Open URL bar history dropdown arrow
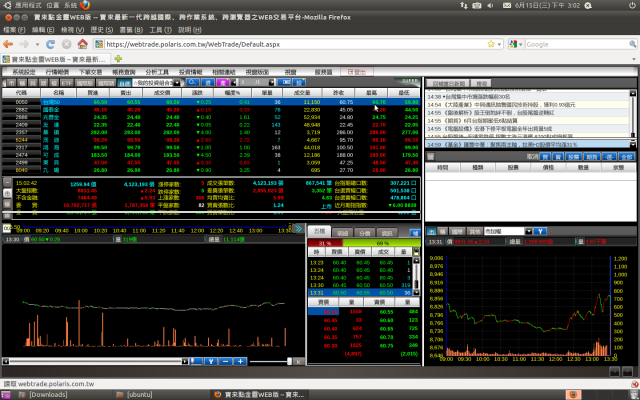Image resolution: width=640 pixels, height=400 pixels. 499,44
